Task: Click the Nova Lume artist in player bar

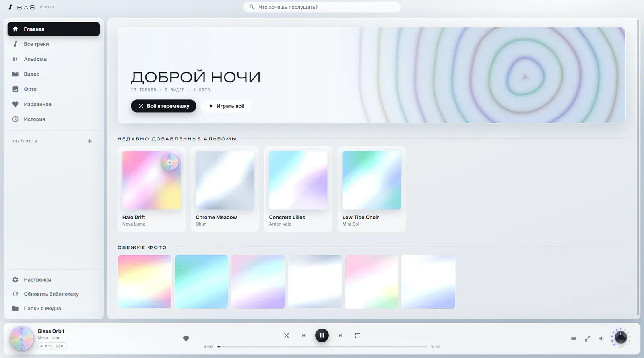Action: [x=49, y=338]
